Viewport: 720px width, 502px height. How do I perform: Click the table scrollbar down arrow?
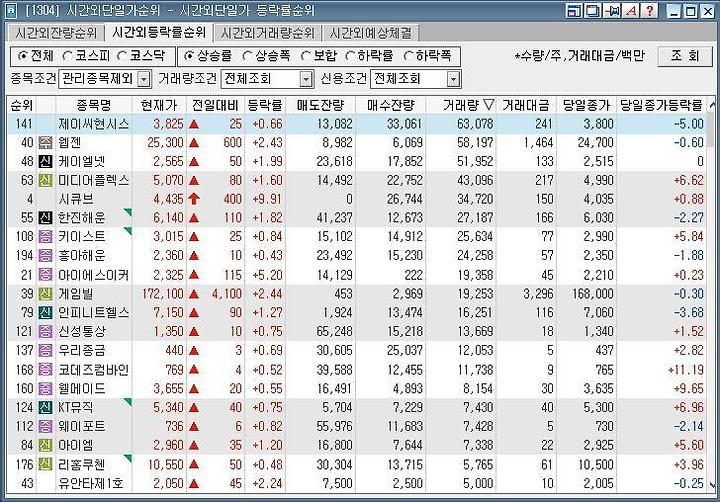pyautogui.click(x=711, y=485)
